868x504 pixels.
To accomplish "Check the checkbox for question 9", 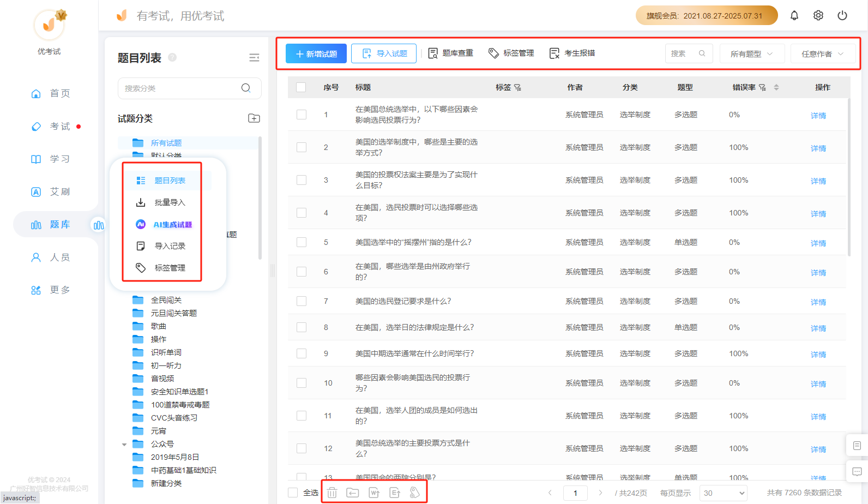I will pos(302,353).
